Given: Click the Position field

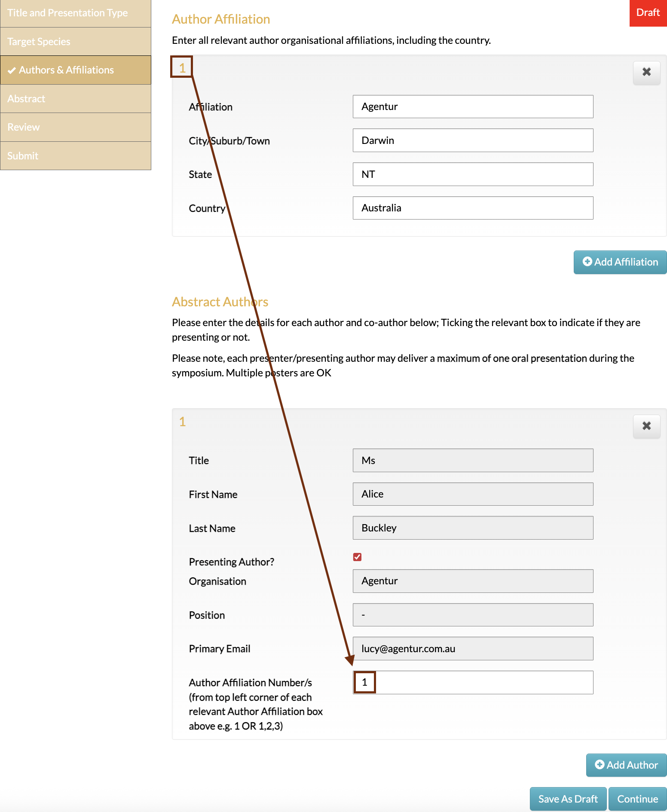Looking at the screenshot, I should (473, 615).
